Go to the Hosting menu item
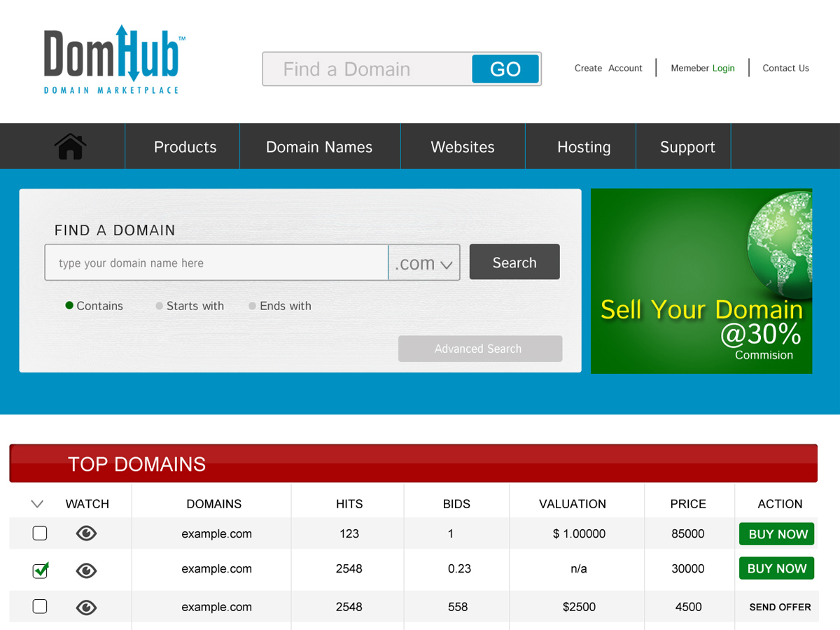The height and width of the screenshot is (630, 840). click(584, 147)
